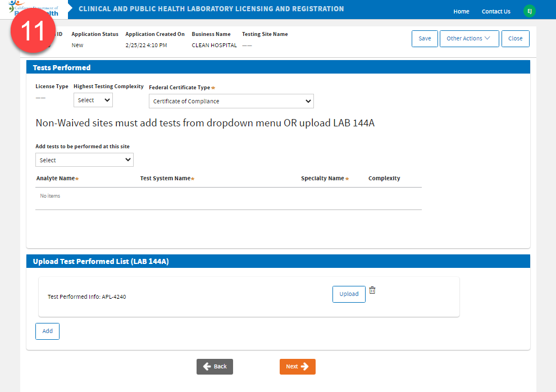556x392 pixels.
Task: Go to the Home link
Action: point(461,11)
